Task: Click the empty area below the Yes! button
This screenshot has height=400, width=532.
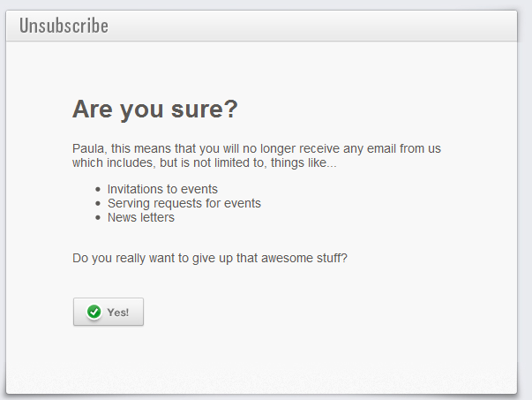Action: click(261, 360)
